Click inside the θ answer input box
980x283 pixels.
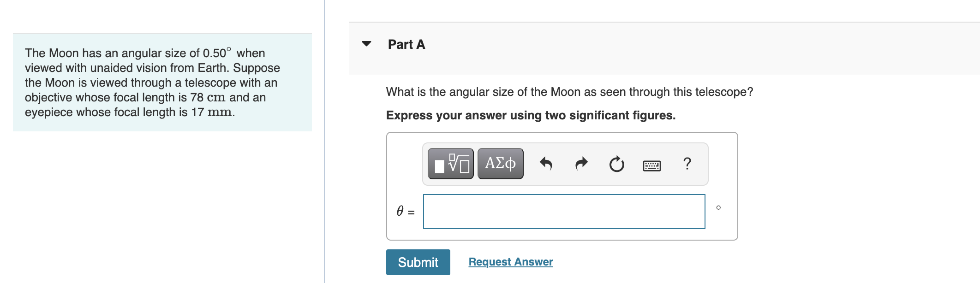(x=564, y=211)
